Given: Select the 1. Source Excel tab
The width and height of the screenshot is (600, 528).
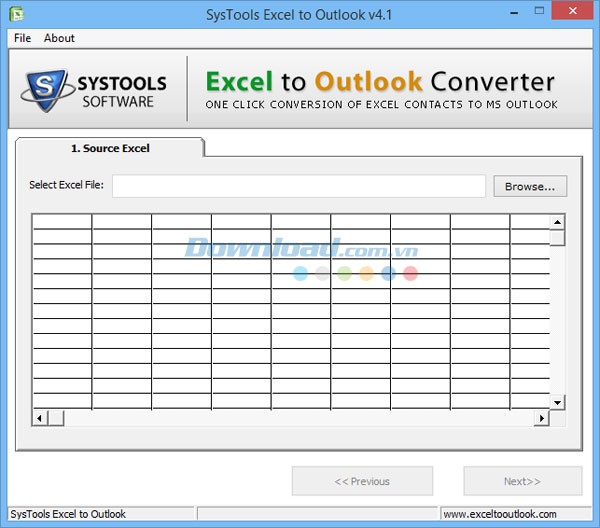Looking at the screenshot, I should (x=110, y=148).
